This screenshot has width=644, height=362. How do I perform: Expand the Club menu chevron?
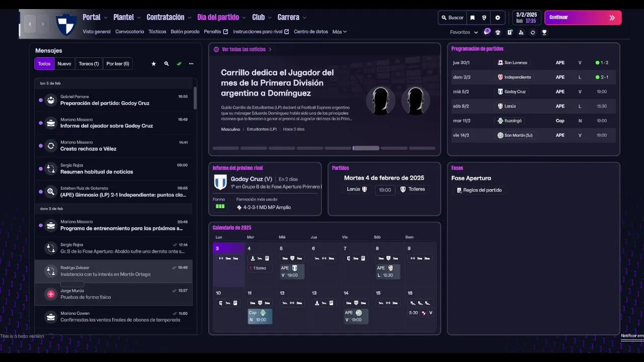tap(270, 18)
